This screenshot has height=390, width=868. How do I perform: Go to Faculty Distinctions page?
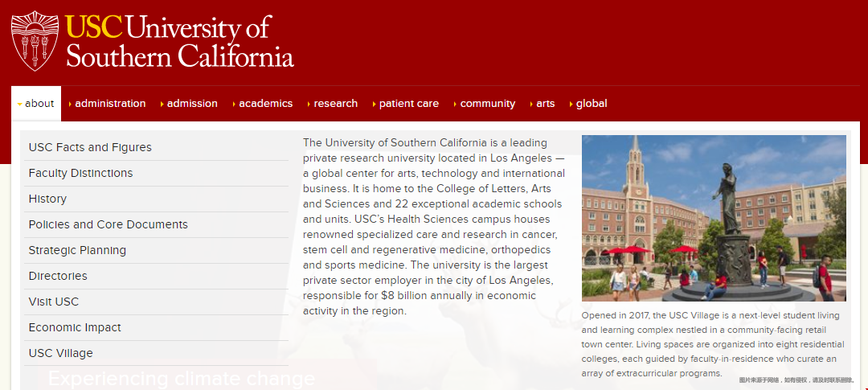(x=80, y=173)
